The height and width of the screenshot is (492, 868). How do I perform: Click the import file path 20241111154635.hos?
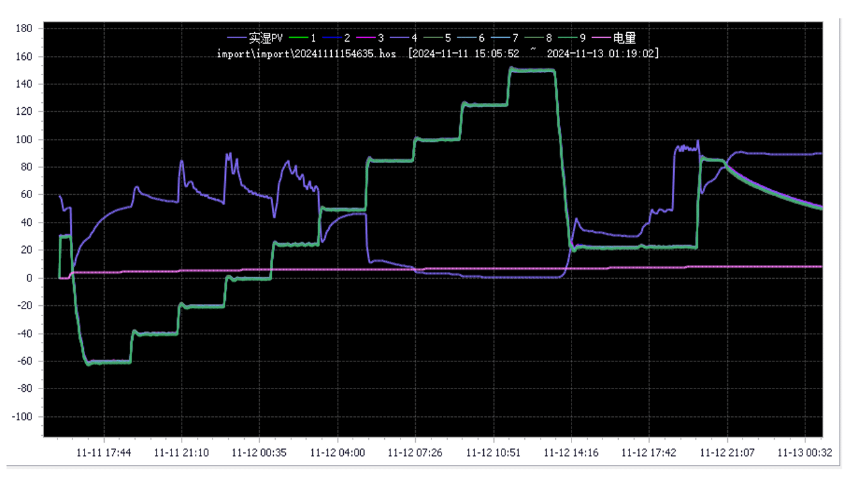click(307, 54)
